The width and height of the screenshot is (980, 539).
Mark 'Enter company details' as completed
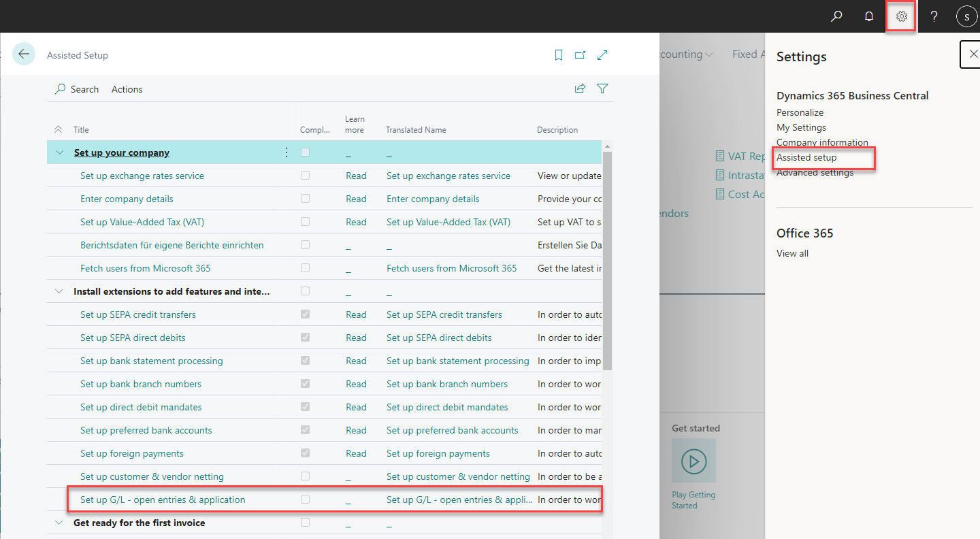pyautogui.click(x=305, y=198)
